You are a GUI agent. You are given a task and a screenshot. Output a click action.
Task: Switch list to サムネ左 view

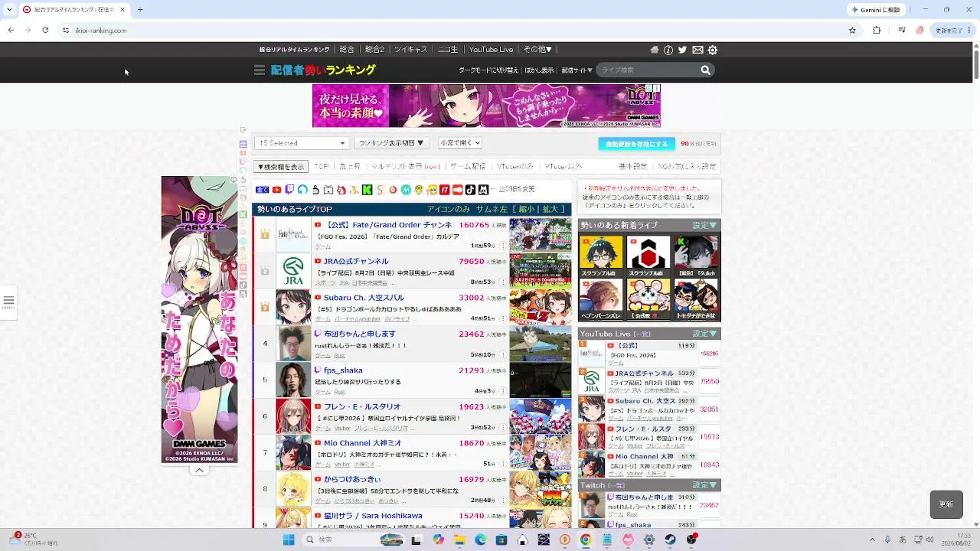click(x=492, y=210)
